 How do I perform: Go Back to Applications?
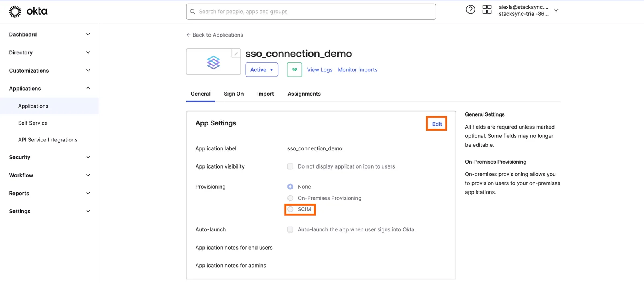tap(215, 35)
